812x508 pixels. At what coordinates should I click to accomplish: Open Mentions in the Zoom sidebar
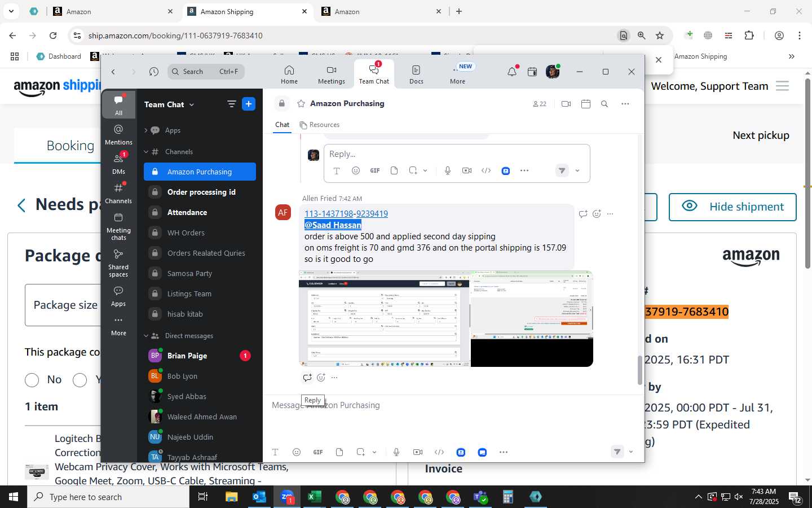click(x=118, y=134)
